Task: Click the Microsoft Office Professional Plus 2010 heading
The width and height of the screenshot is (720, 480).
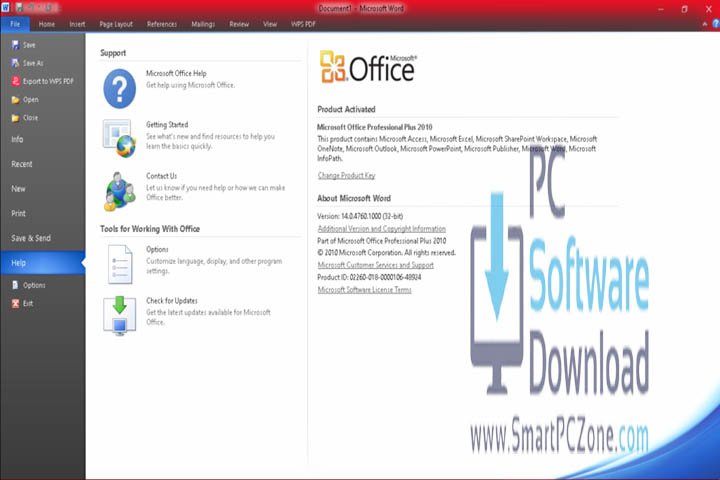Action: coord(375,127)
